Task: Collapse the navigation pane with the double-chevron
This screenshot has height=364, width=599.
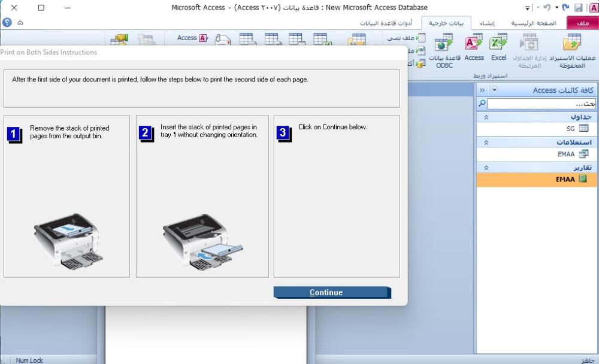Action: (482, 90)
